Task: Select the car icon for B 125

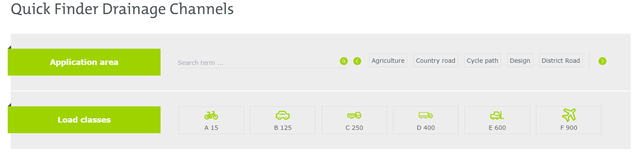Action: coord(283,115)
